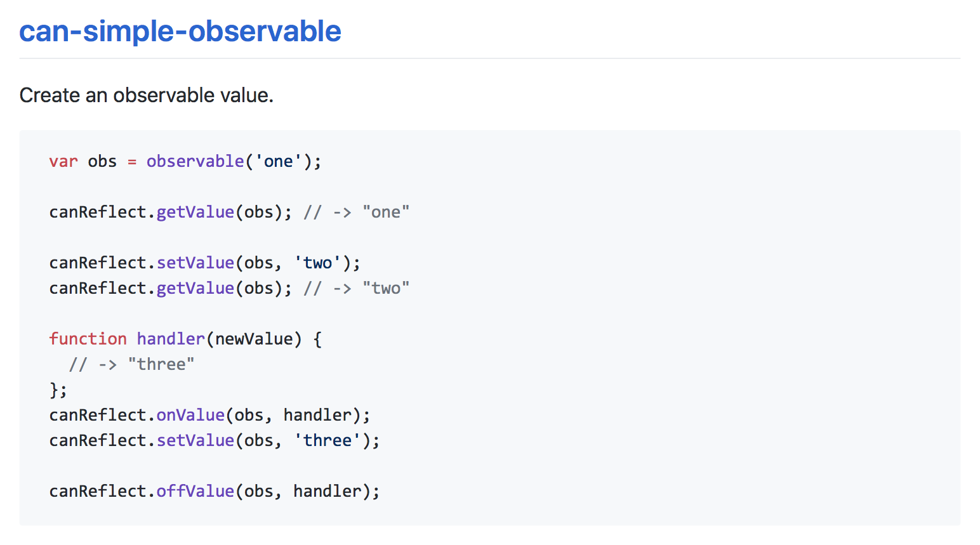The image size is (980, 545).
Task: Click 'canReflect' on the offValue line
Action: coord(98,491)
